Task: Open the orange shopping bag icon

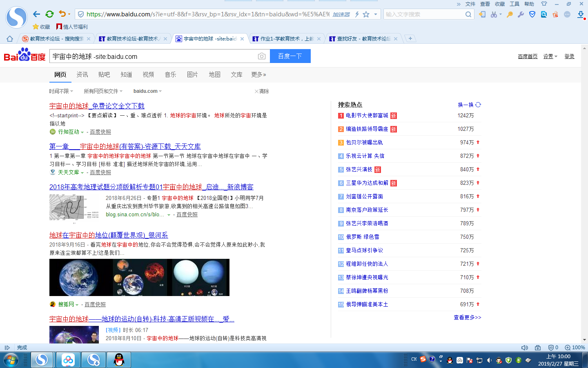Action: [x=555, y=14]
